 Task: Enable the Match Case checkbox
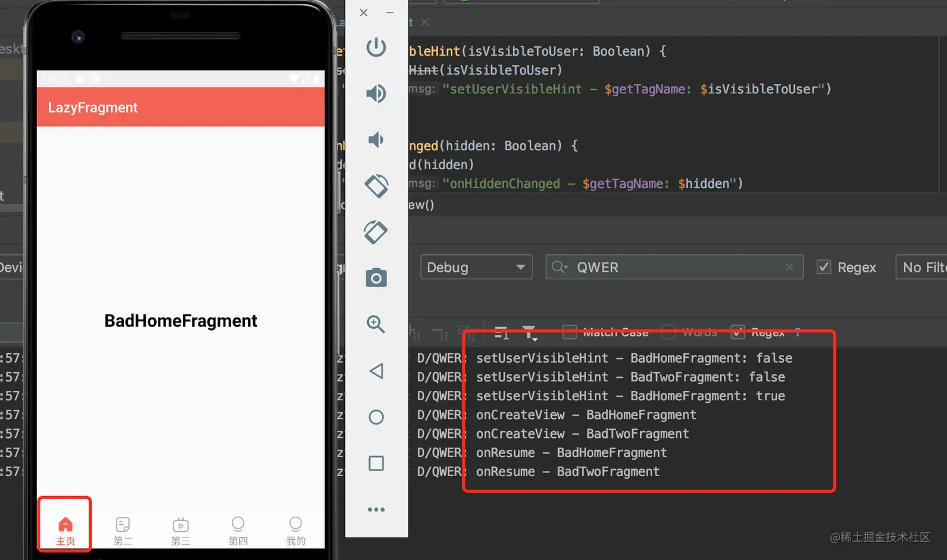coord(569,332)
